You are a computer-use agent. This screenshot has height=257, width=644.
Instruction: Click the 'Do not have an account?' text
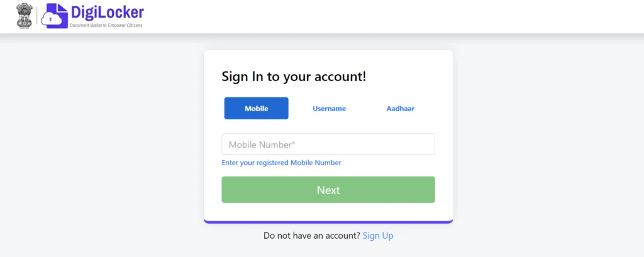coord(312,236)
